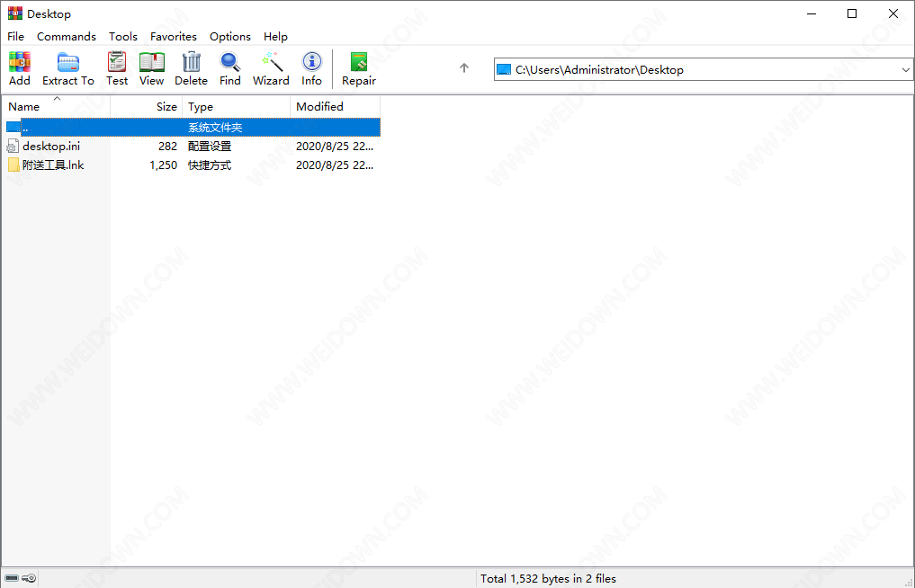This screenshot has width=915, height=588.
Task: Click the Delete trash can icon
Action: pos(191,62)
